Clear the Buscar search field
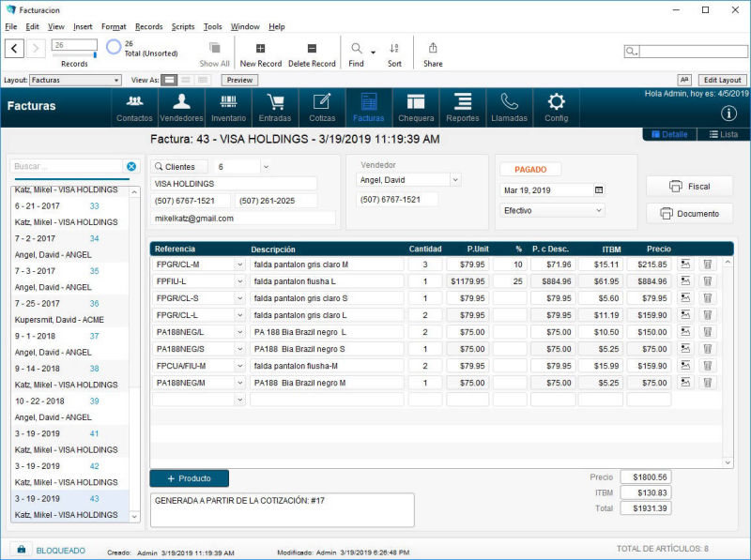The width and height of the screenshot is (751, 560). (131, 166)
